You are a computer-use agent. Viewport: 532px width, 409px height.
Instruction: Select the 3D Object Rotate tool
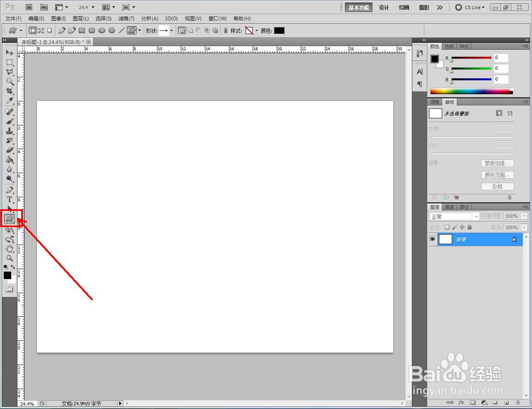click(10, 230)
